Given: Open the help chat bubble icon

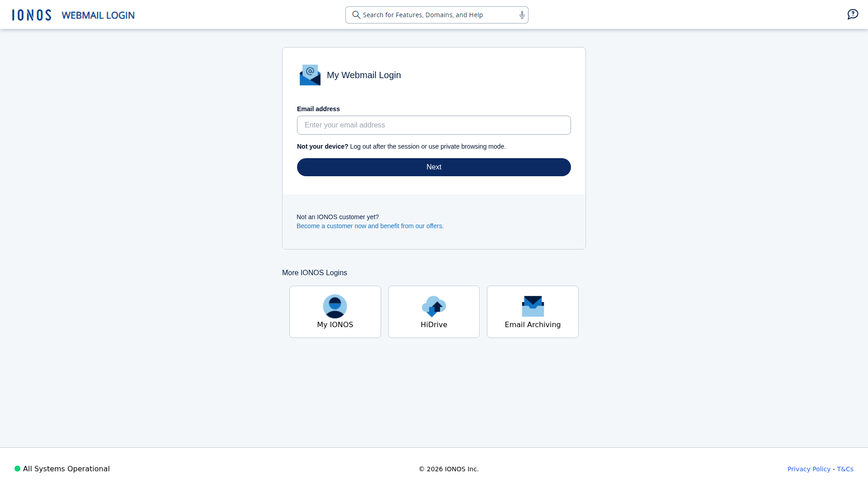Looking at the screenshot, I should (853, 14).
